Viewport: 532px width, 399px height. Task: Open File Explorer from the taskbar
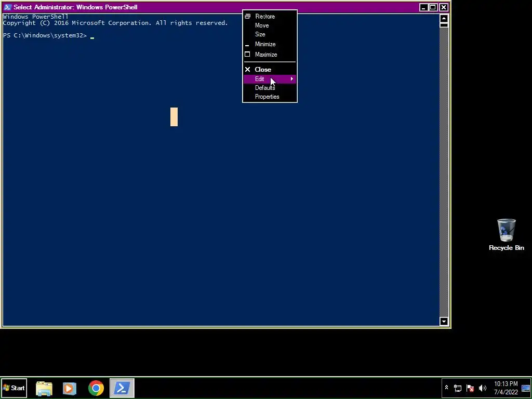(44, 388)
